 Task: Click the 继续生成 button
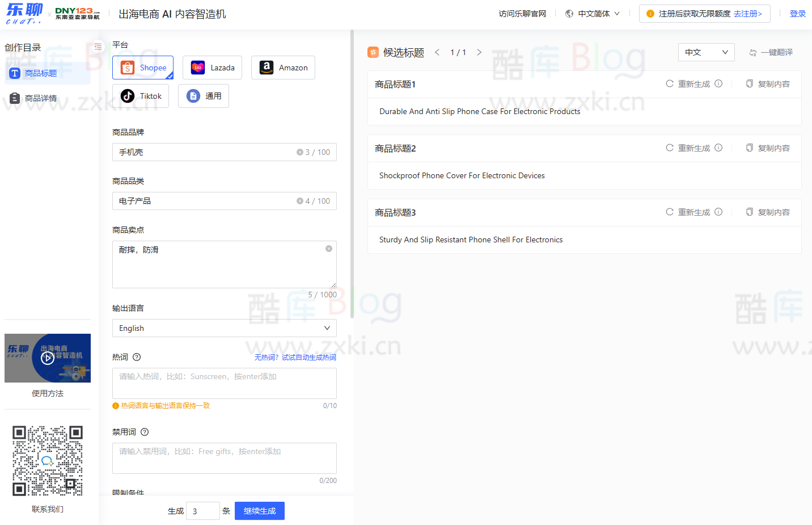[x=259, y=510]
